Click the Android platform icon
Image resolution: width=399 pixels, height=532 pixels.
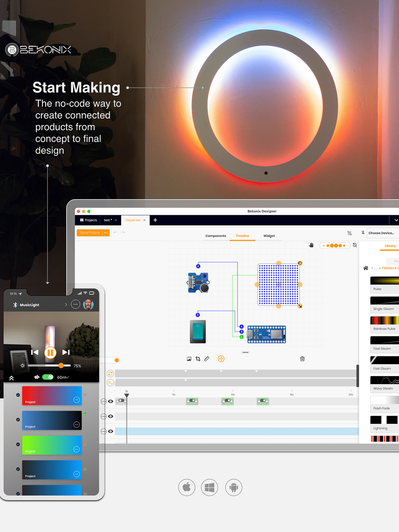(234, 487)
